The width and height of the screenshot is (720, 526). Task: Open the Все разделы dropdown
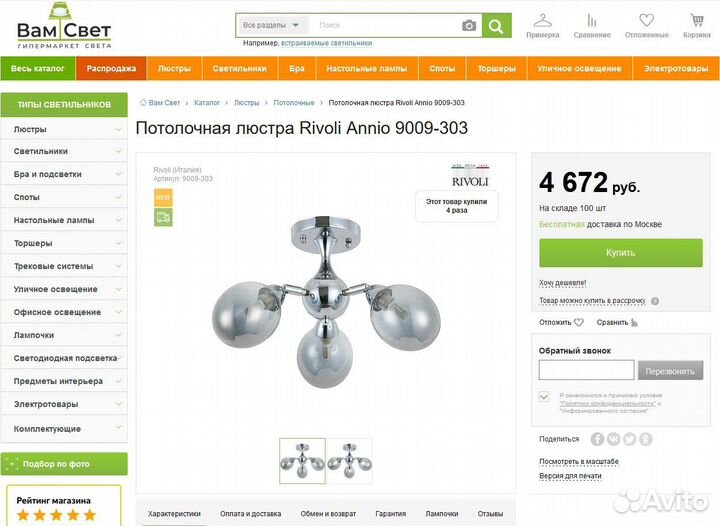[x=271, y=25]
